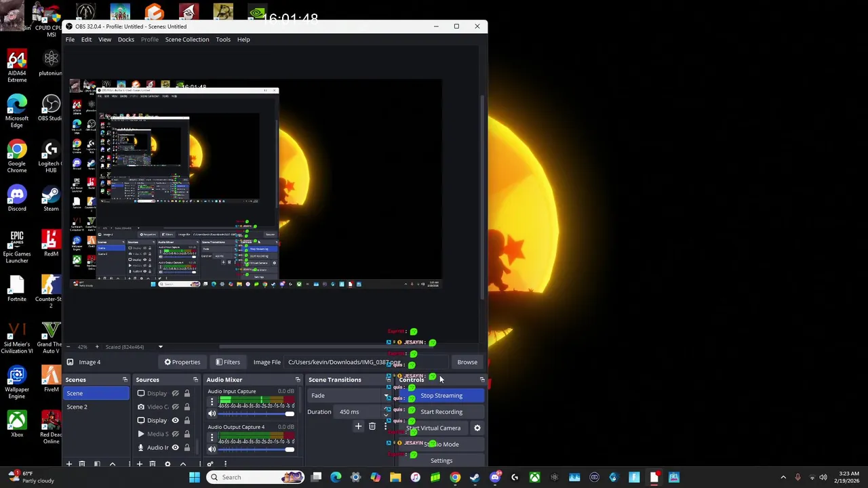Screen dimensions: 868x488
Task: Open the Tools menu
Action: 223,39
